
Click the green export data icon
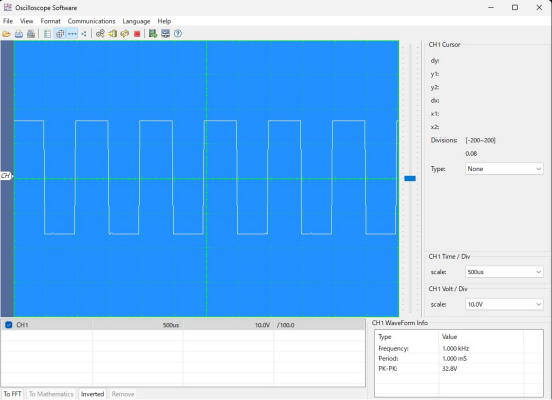coord(153,33)
